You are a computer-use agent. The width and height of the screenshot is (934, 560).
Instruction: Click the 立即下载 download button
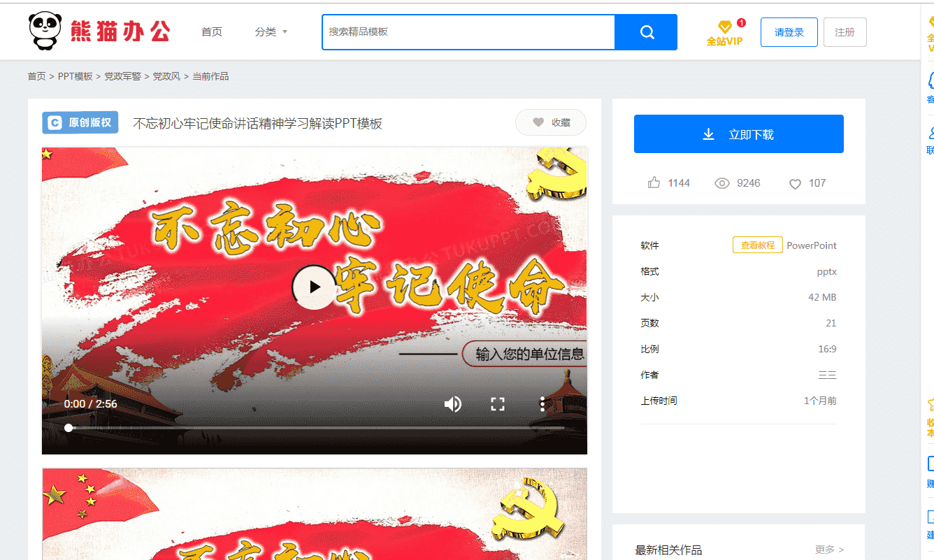coord(739,134)
